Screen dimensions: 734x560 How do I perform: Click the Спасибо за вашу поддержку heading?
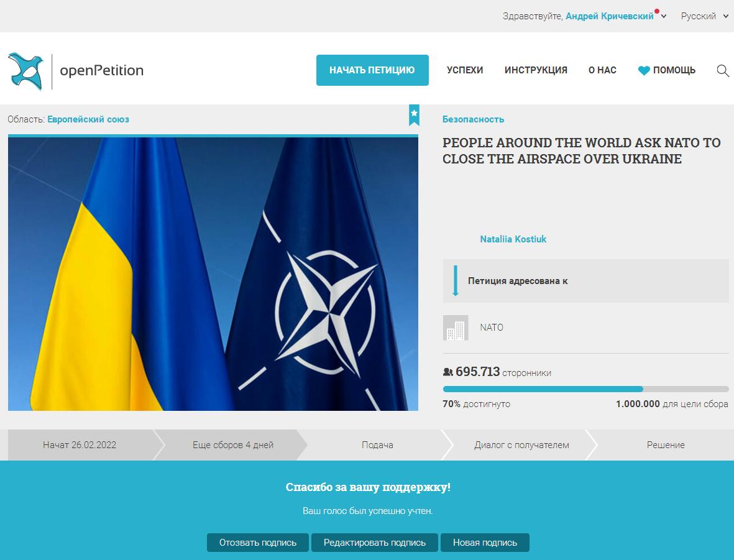368,487
